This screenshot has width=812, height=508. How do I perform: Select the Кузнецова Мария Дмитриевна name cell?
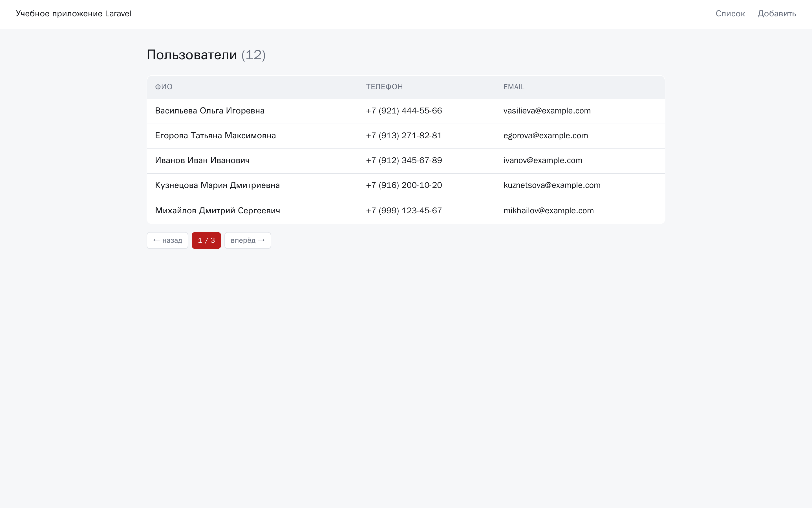point(217,185)
